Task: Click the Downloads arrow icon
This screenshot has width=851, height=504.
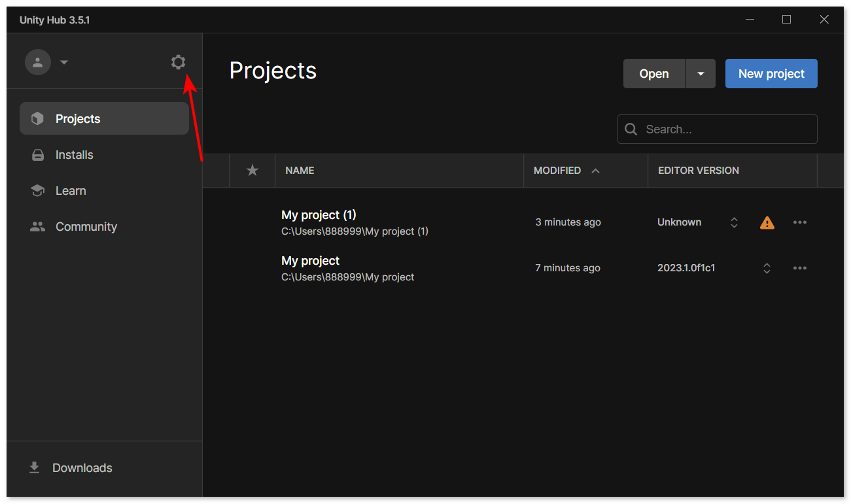Action: point(34,468)
